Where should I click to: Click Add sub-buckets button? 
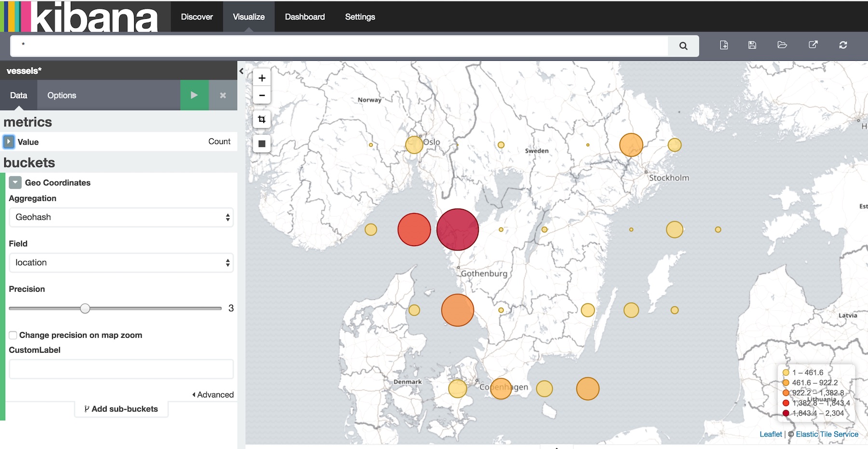point(121,409)
